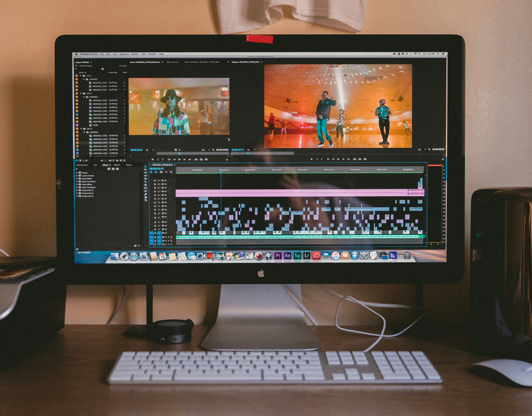The width and height of the screenshot is (532, 416).
Task: Collapse the Card 3 bin
Action: [81, 76]
